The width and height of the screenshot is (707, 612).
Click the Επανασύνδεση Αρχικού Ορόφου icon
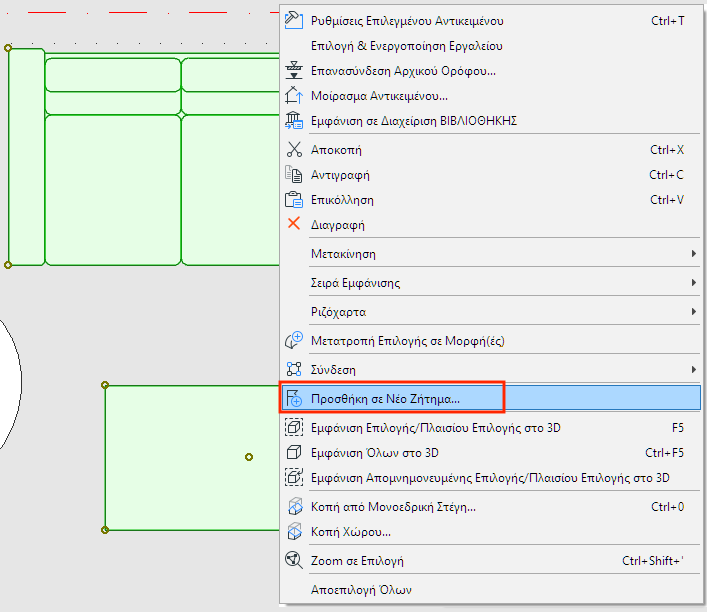[x=294, y=70]
